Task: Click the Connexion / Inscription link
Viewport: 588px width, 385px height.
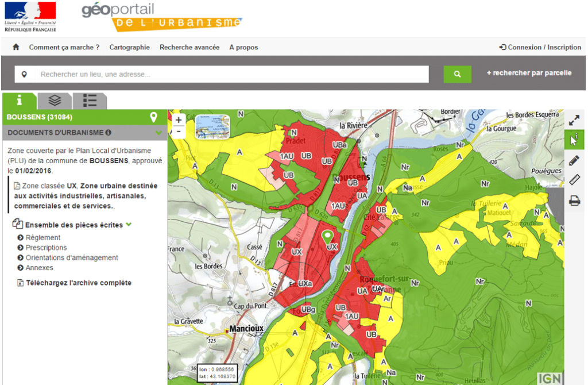Action: (x=540, y=47)
